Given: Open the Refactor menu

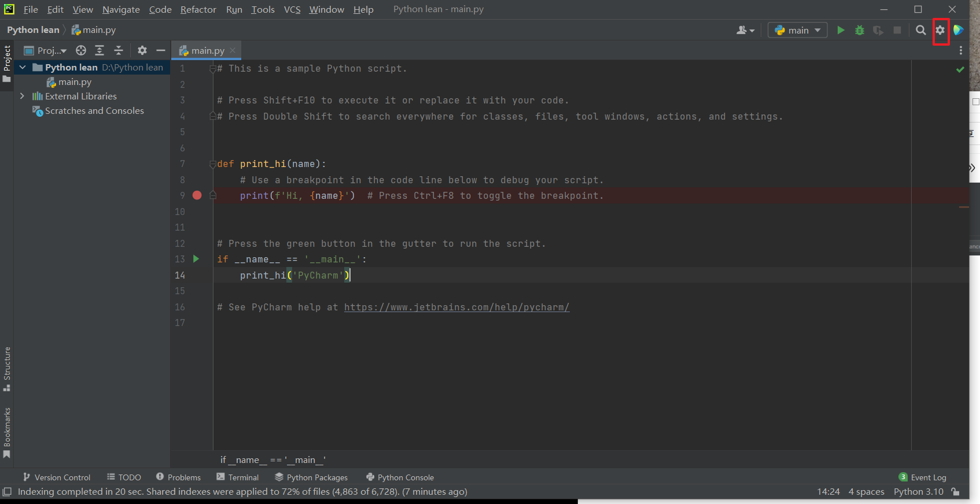Looking at the screenshot, I should [x=198, y=9].
